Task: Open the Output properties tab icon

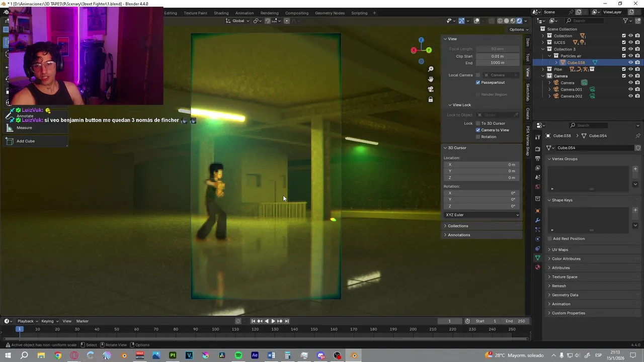Action: point(537,158)
